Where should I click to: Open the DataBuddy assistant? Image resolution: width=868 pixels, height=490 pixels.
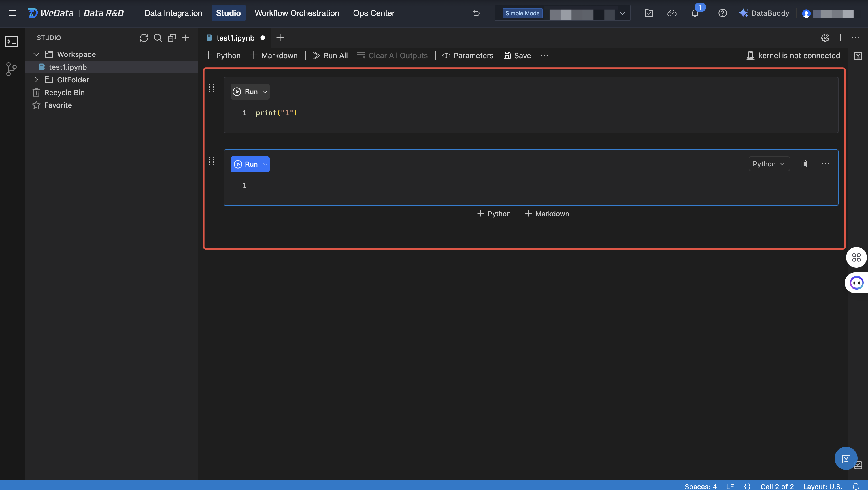click(764, 13)
